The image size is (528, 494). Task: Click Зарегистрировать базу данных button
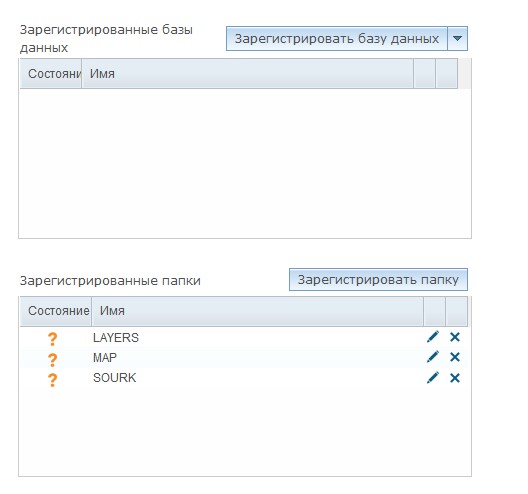(x=337, y=39)
